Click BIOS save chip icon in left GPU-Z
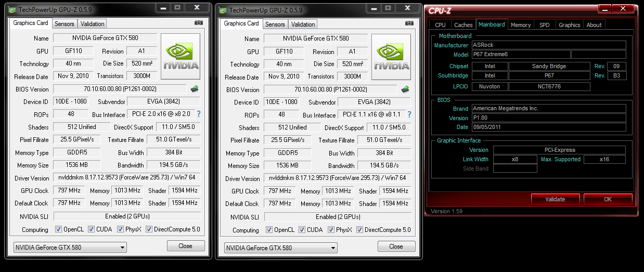 (195, 89)
